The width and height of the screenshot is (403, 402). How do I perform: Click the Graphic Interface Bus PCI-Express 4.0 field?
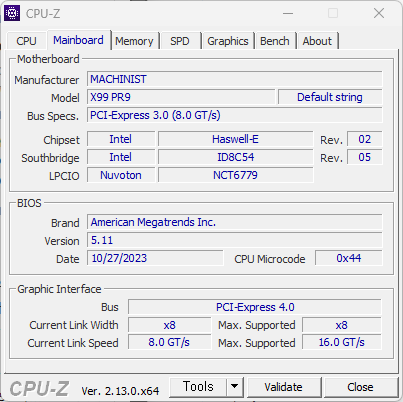tap(255, 307)
